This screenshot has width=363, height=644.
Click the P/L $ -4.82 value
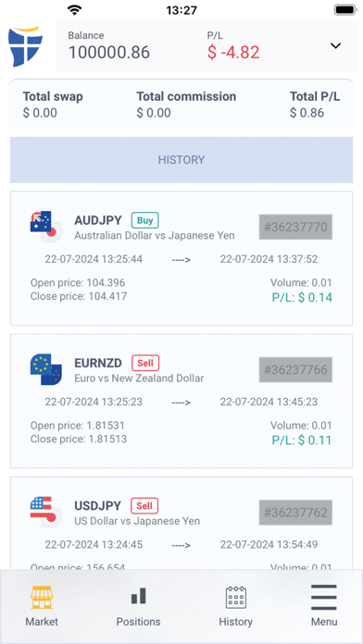pyautogui.click(x=233, y=53)
